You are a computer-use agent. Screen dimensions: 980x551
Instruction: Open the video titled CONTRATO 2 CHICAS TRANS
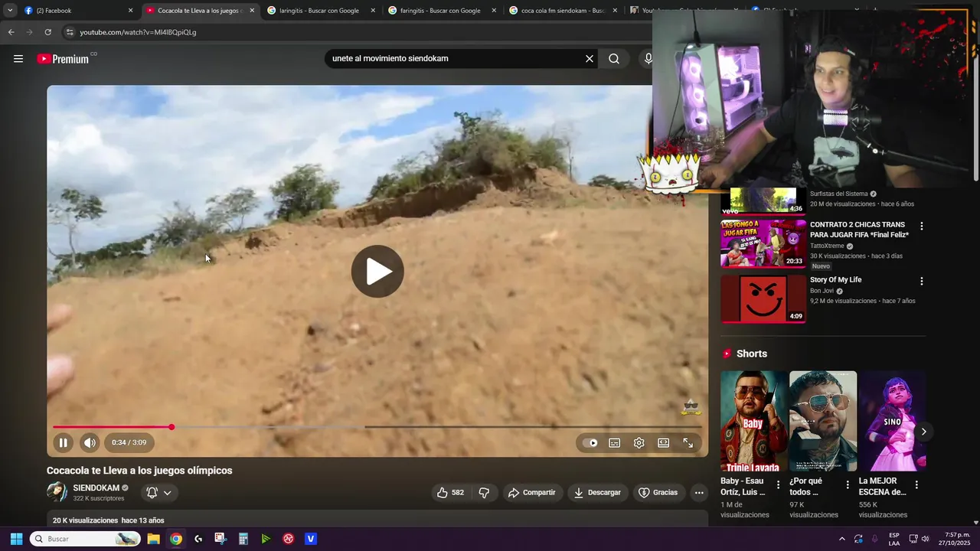859,230
